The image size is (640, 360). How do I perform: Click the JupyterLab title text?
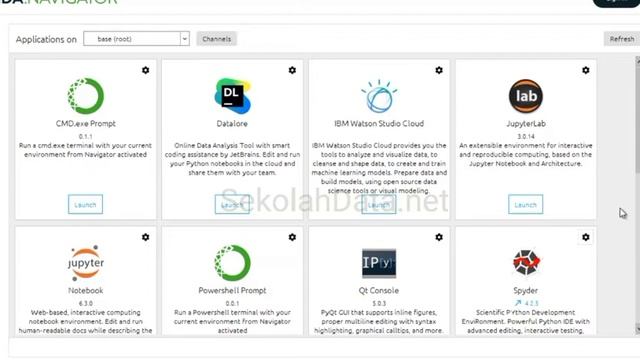tap(526, 124)
